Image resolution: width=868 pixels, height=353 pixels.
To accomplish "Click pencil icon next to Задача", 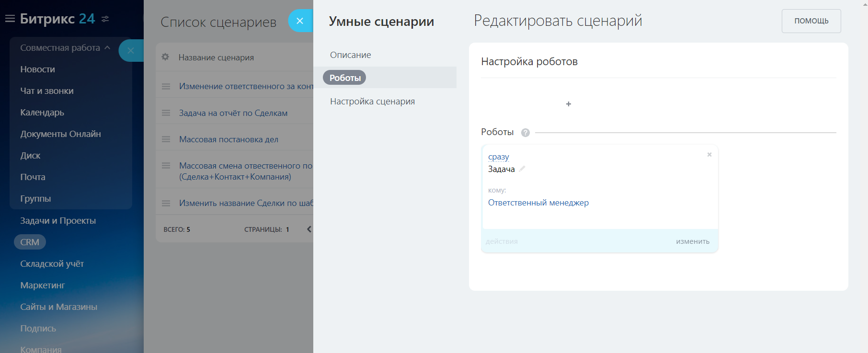I will tap(522, 169).
